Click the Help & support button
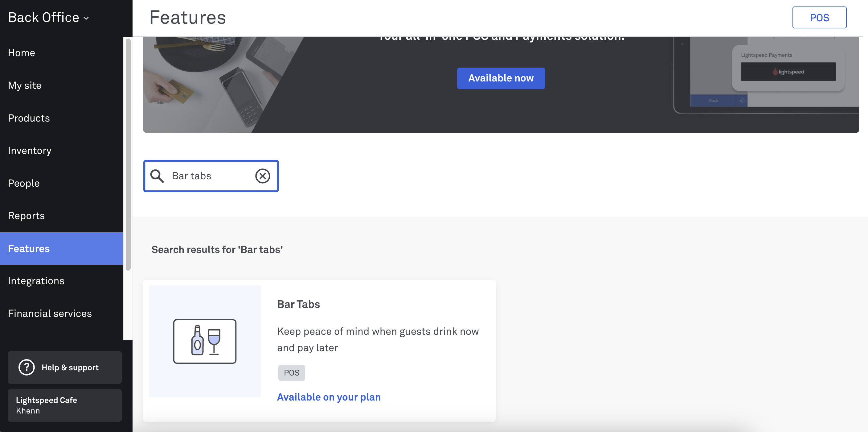 coord(65,367)
